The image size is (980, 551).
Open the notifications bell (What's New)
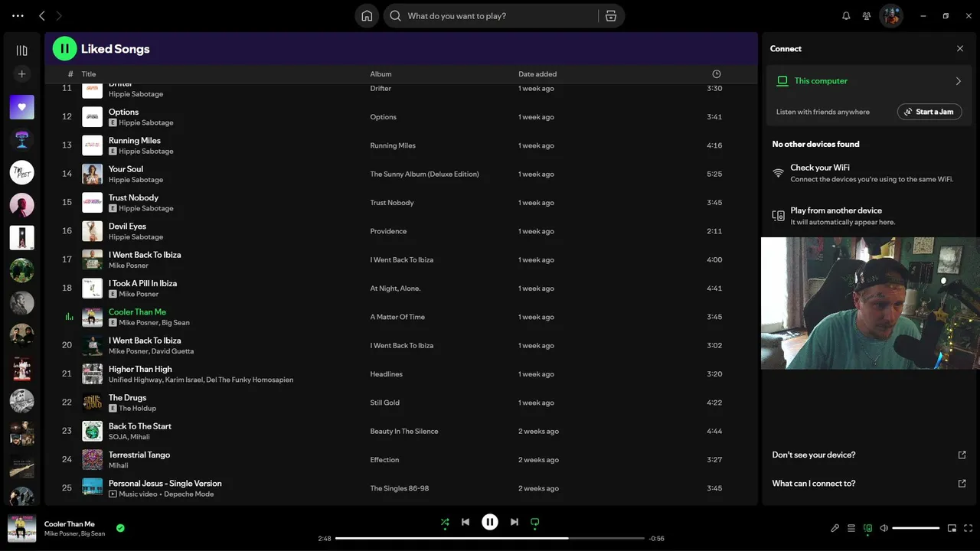[x=846, y=16]
